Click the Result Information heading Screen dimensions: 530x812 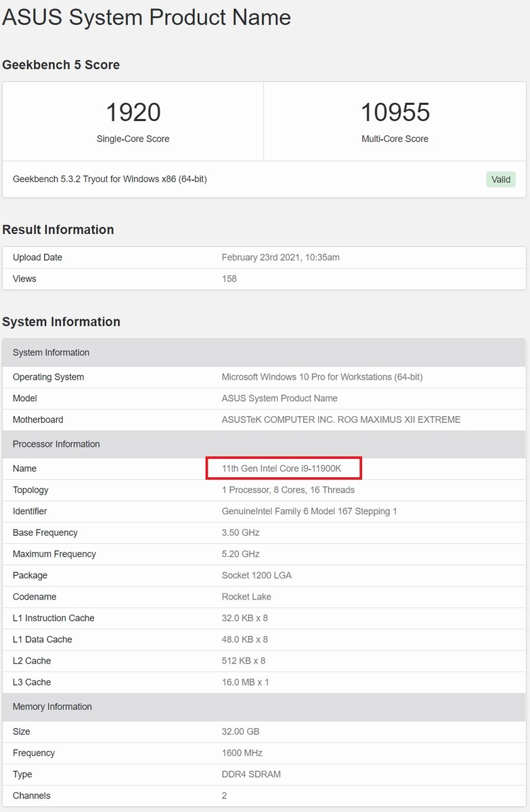pos(58,229)
